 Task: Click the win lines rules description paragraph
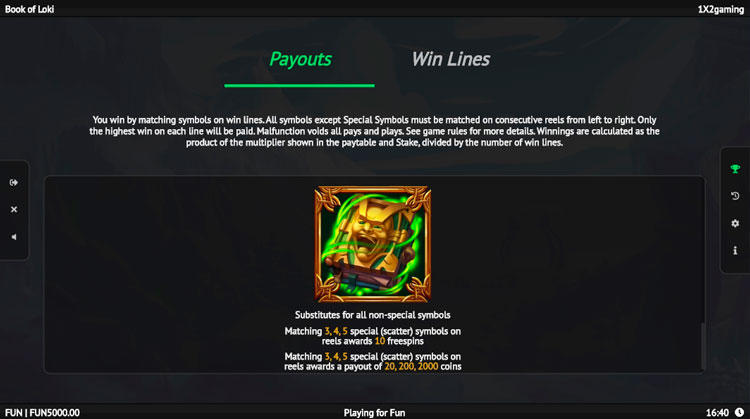point(375,131)
